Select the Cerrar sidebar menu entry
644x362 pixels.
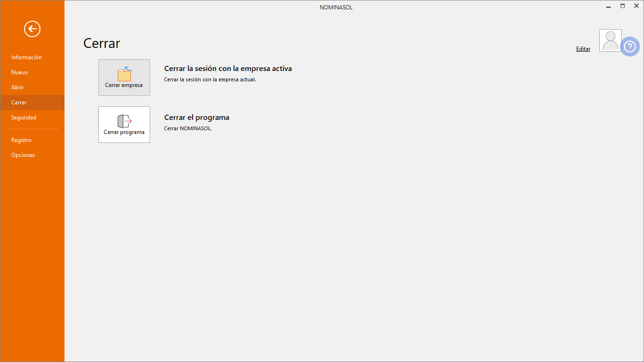point(32,102)
